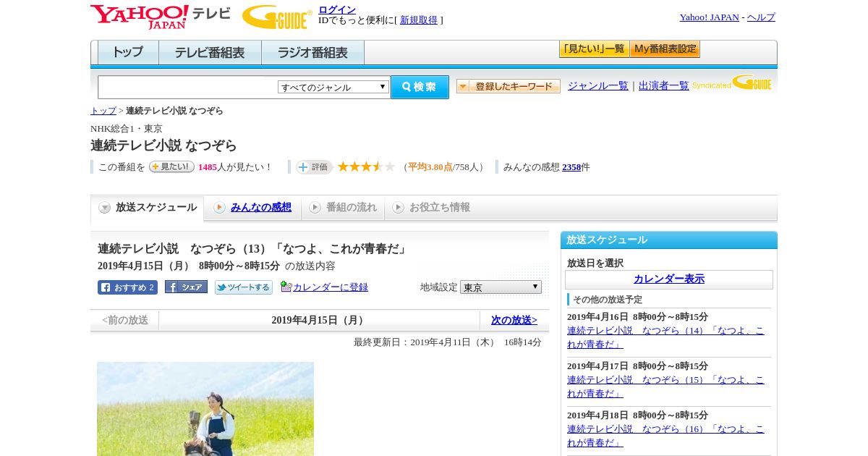Open 「見たい!」一覧 button
Viewport: 868px width, 456px height.
pos(594,49)
